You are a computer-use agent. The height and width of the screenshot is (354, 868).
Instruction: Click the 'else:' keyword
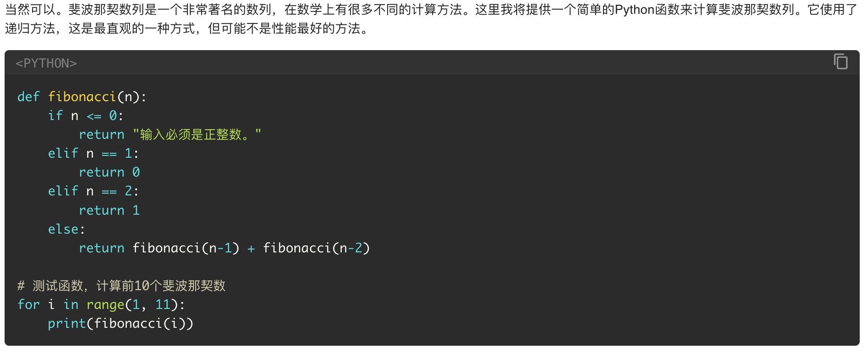point(67,229)
